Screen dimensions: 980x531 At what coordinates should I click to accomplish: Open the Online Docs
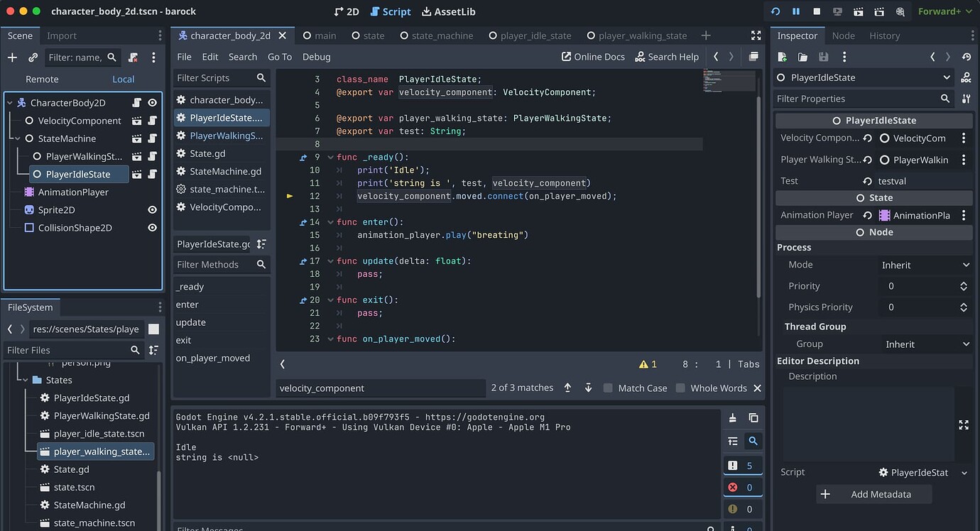coord(593,56)
